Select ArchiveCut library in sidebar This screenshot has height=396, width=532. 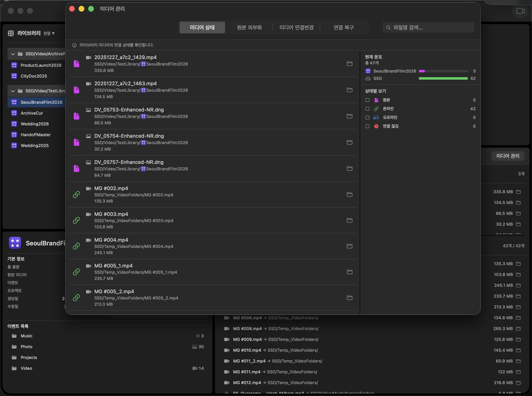point(36,113)
